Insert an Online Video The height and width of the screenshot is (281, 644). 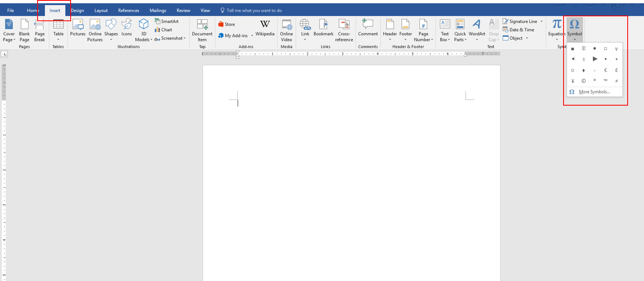click(x=287, y=30)
